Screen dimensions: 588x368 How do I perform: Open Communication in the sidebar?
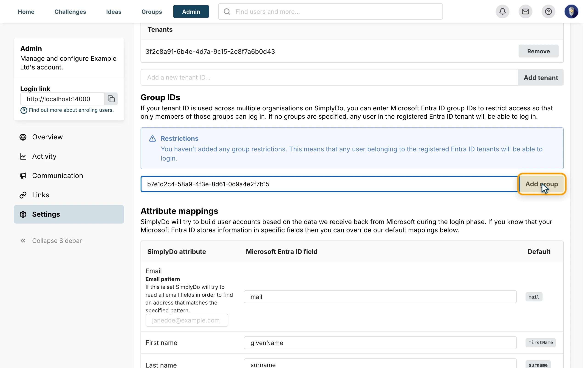[x=69, y=176]
